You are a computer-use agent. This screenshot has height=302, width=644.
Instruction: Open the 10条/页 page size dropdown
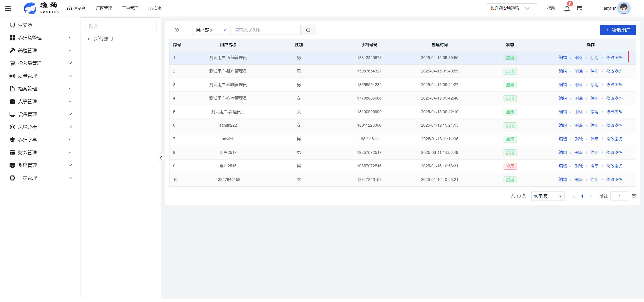[547, 196]
